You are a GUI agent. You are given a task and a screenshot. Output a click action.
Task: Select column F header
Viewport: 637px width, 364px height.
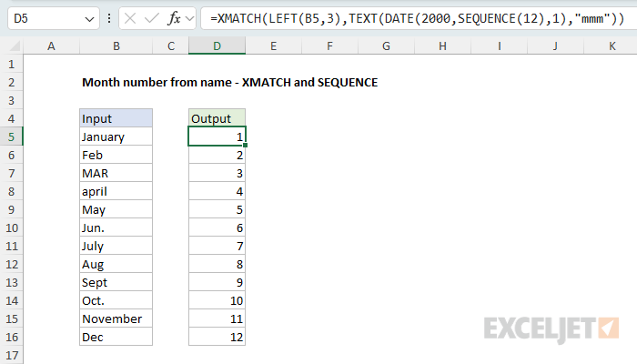click(x=329, y=45)
